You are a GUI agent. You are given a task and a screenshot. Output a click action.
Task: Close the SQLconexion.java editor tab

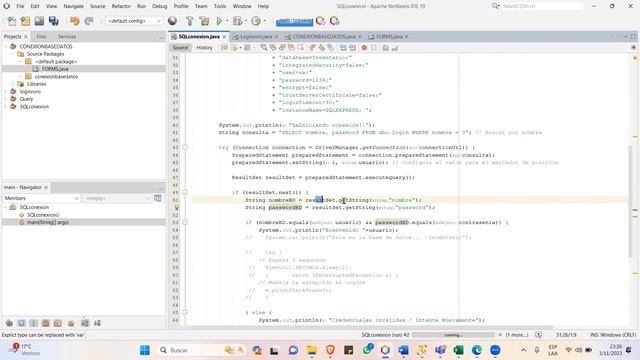(x=224, y=37)
